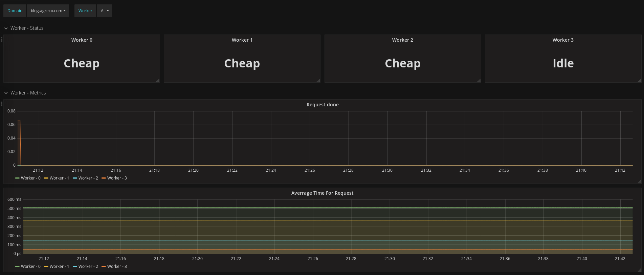Click the resize handle of Worker 1 panel
This screenshot has width=644, height=275.
(x=318, y=81)
